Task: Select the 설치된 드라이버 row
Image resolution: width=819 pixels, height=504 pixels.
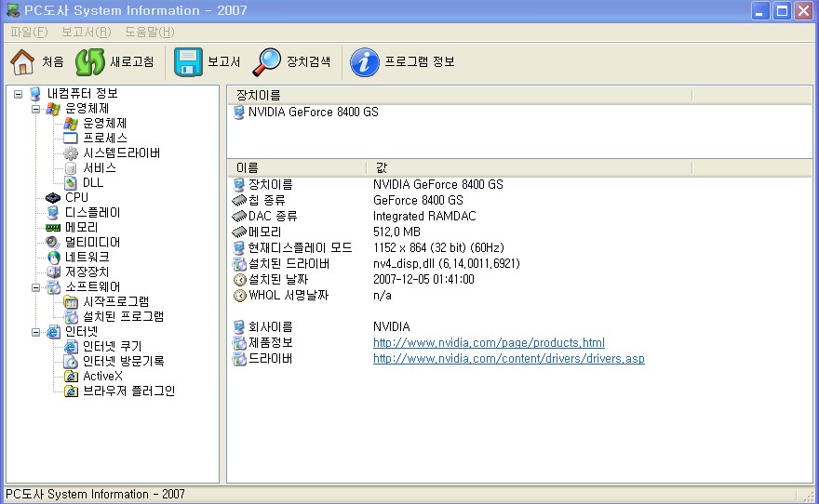Action: (519, 263)
